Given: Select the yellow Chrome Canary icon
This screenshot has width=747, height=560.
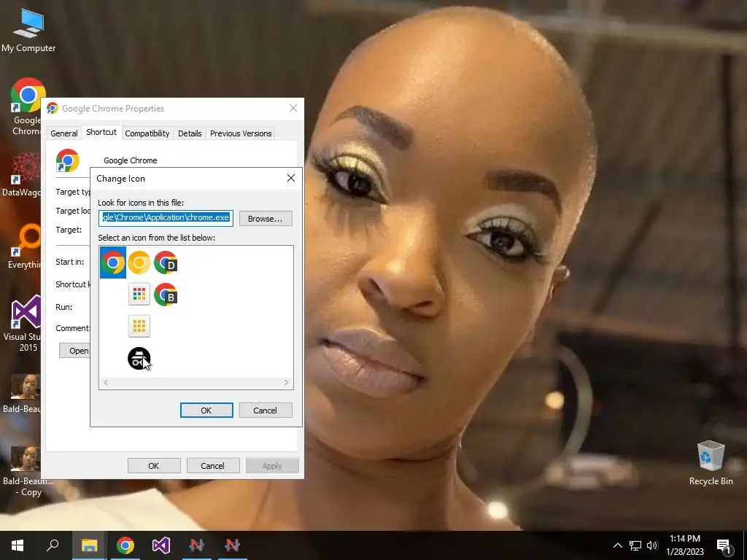Looking at the screenshot, I should pos(139,262).
